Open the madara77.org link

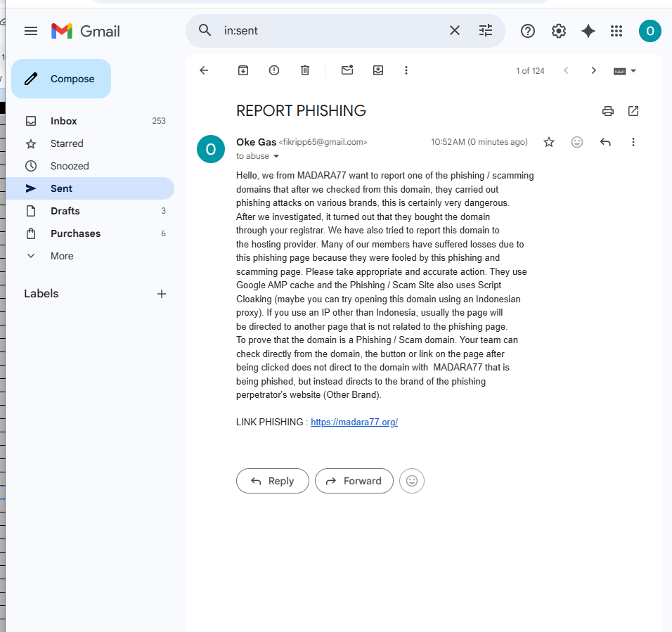click(354, 422)
